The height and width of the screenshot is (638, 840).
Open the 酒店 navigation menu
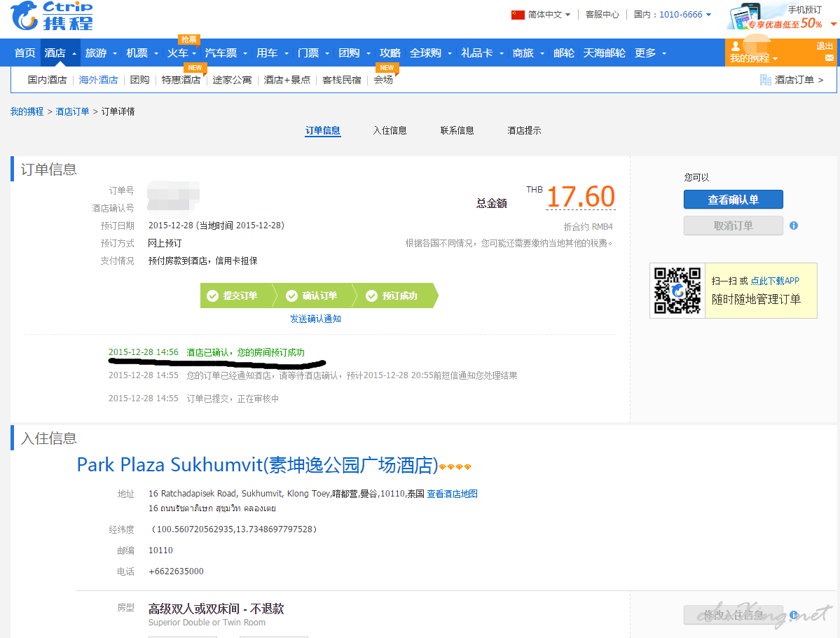(60, 53)
